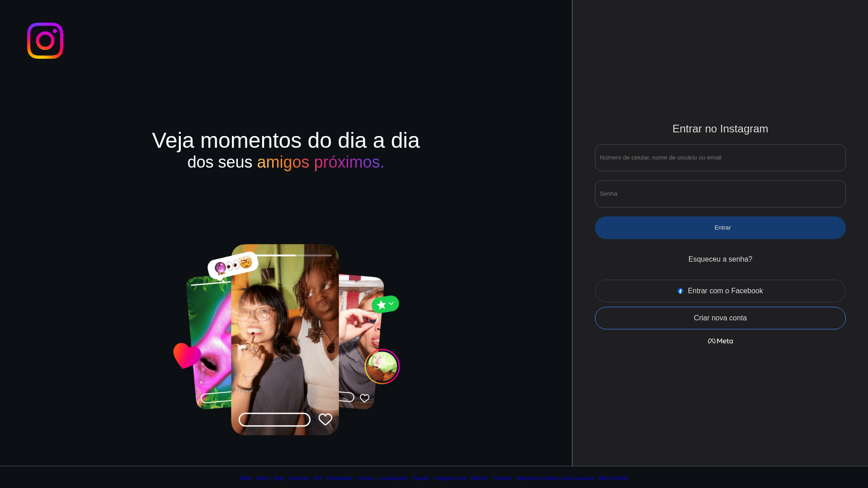
Task: Click the reply pill on center photo
Action: point(274,420)
